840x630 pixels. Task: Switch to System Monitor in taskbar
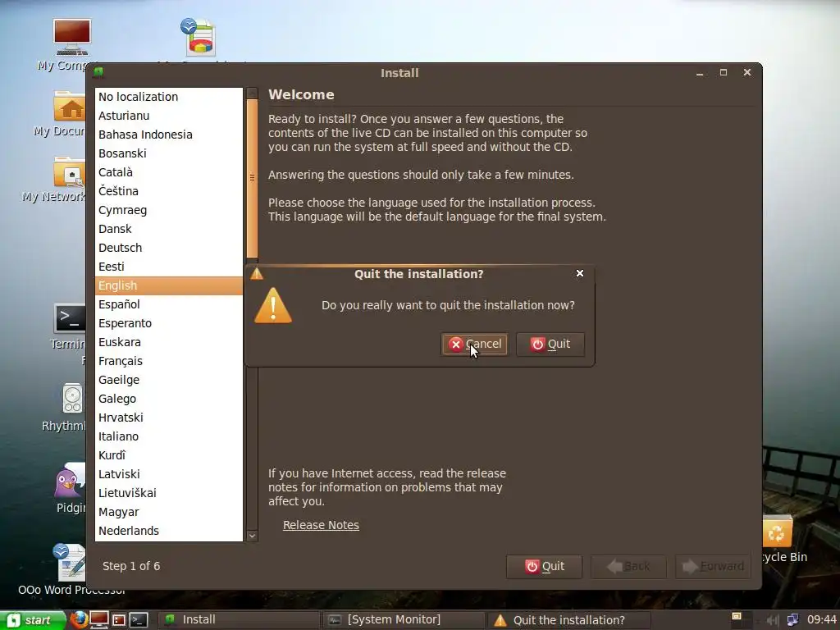[404, 620]
